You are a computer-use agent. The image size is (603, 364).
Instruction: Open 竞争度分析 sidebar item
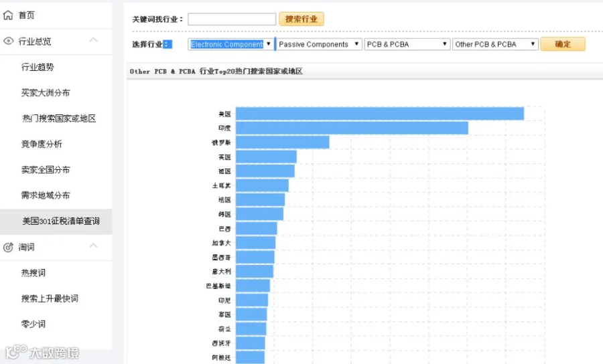pyautogui.click(x=42, y=144)
